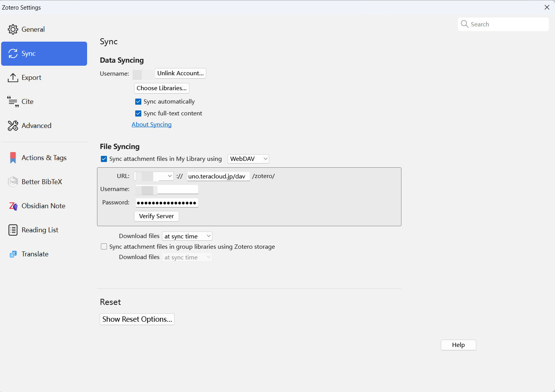The height and width of the screenshot is (392, 555).
Task: Open My Library download files dropdown
Action: click(x=187, y=236)
